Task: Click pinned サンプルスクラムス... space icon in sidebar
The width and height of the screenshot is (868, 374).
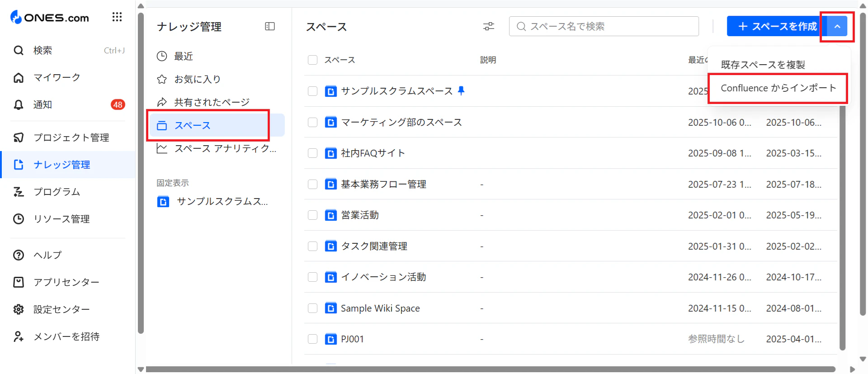Action: (x=163, y=201)
